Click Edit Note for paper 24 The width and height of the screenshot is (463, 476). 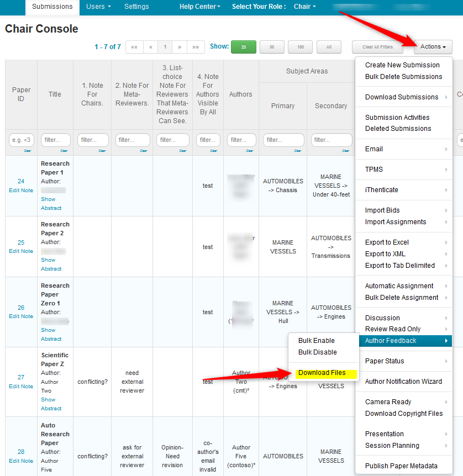click(x=21, y=191)
